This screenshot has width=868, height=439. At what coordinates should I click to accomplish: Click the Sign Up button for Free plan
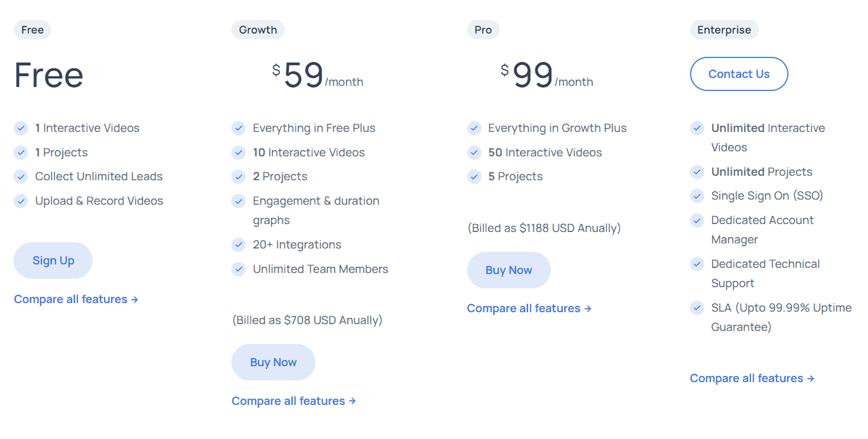(53, 260)
